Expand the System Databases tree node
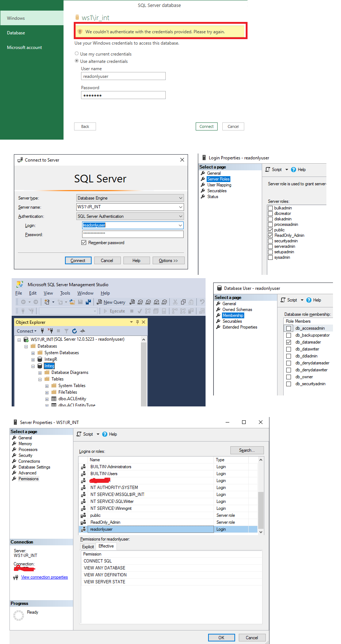341x644 pixels. (x=33, y=353)
